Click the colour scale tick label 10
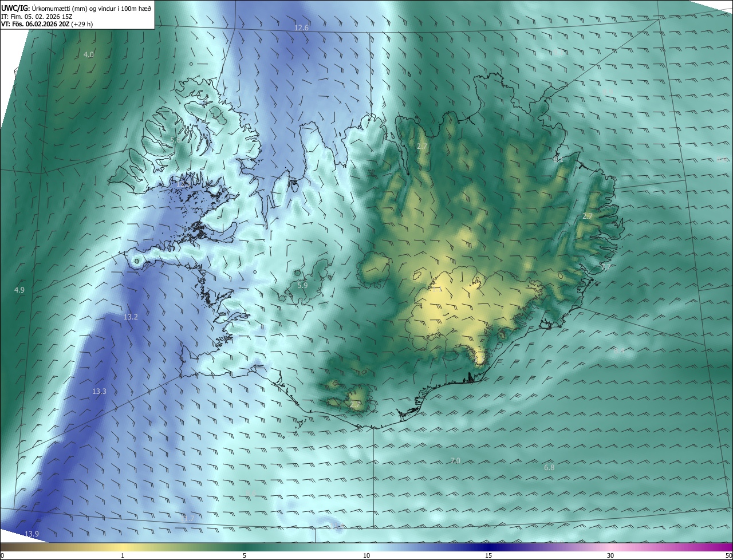Viewport: 733px width, 560px height. [x=366, y=555]
